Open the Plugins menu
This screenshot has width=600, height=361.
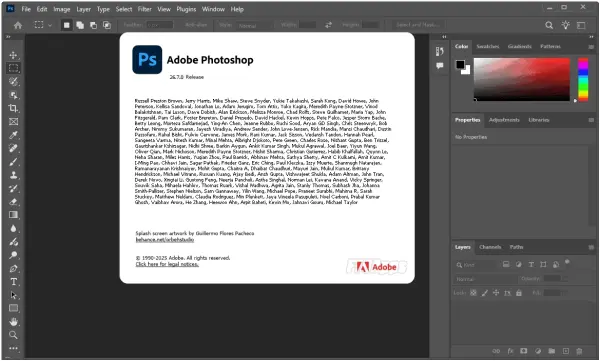[186, 9]
